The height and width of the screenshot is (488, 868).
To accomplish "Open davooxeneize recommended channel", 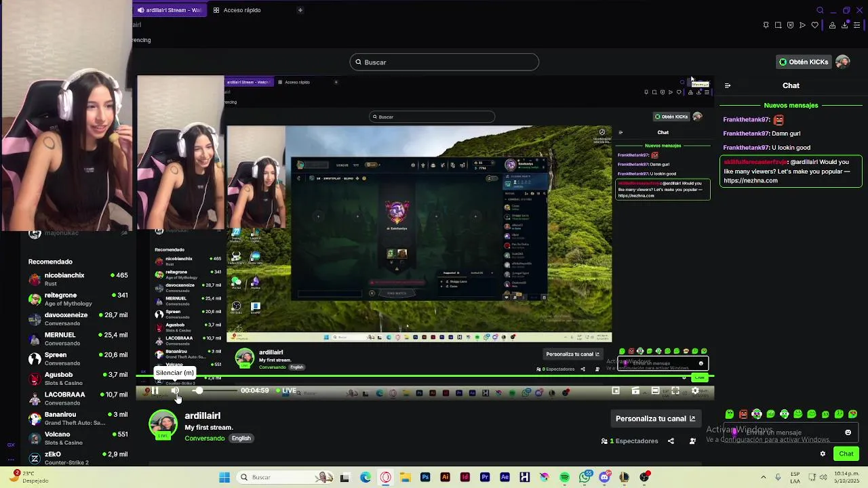I will click(x=78, y=319).
